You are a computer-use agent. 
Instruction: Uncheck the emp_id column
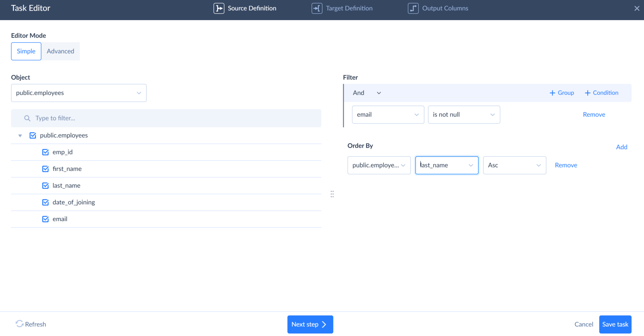click(x=45, y=152)
